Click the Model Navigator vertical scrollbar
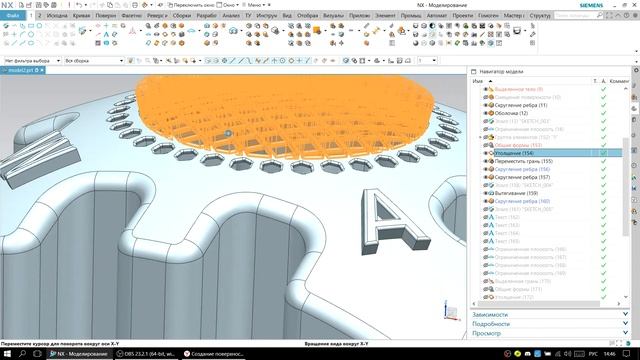The height and width of the screenshot is (360, 640). [626, 187]
